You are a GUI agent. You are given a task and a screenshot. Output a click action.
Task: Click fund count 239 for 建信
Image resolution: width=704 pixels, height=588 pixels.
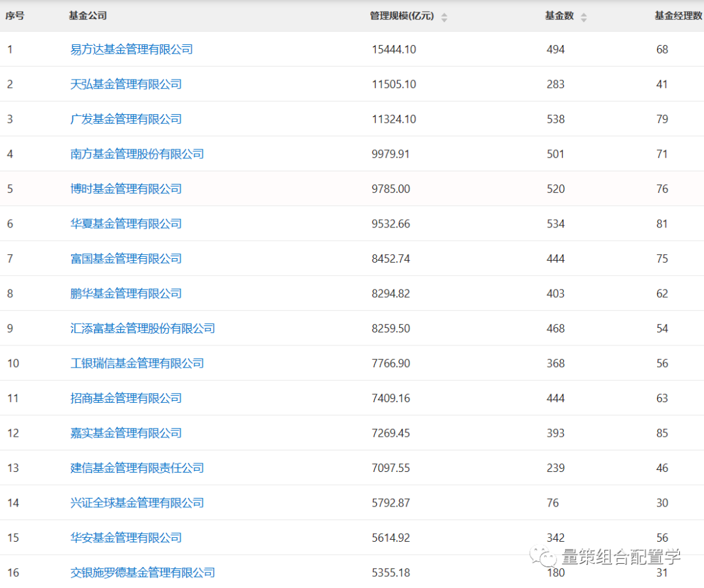pos(555,468)
